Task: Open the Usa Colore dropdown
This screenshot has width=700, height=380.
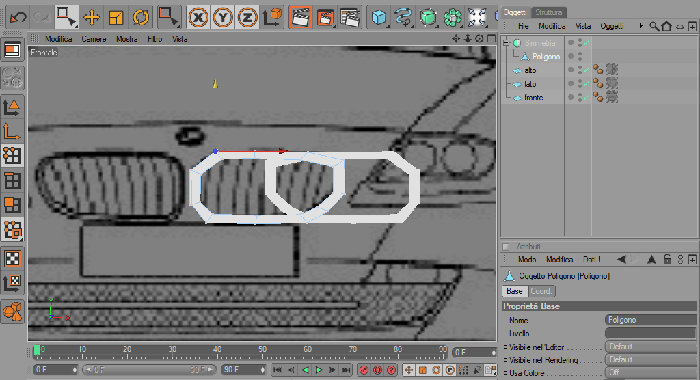Action: tap(650, 372)
